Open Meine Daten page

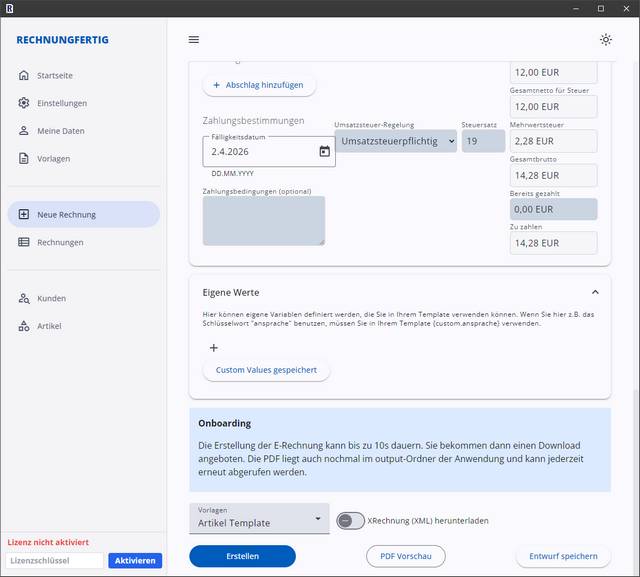(x=60, y=131)
